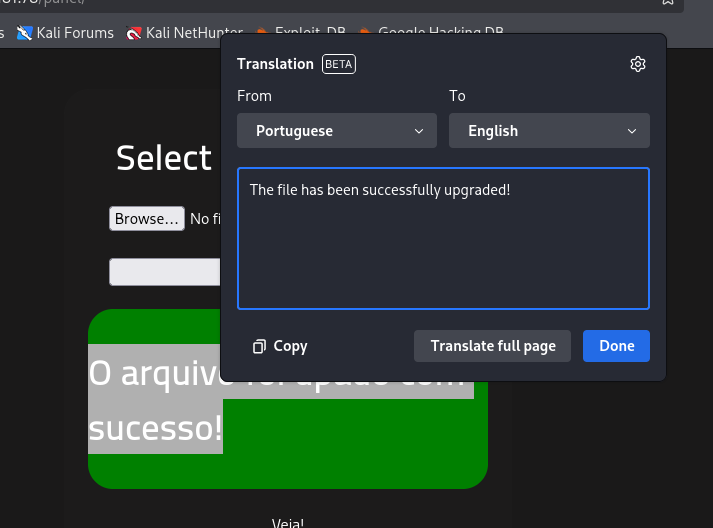This screenshot has height=528, width=713.
Task: Expand the Portuguese source language dropdown
Action: [336, 131]
